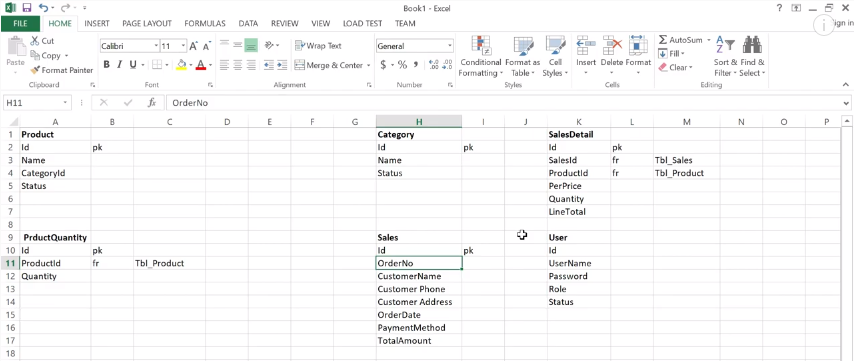The image size is (854, 361).
Task: Open Font dialog launcher
Action: (211, 85)
